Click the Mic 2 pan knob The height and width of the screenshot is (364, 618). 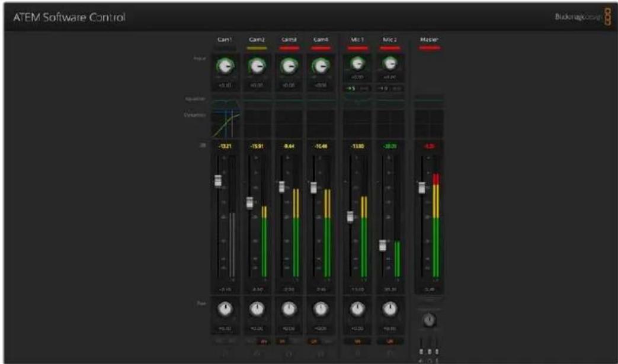pos(390,309)
